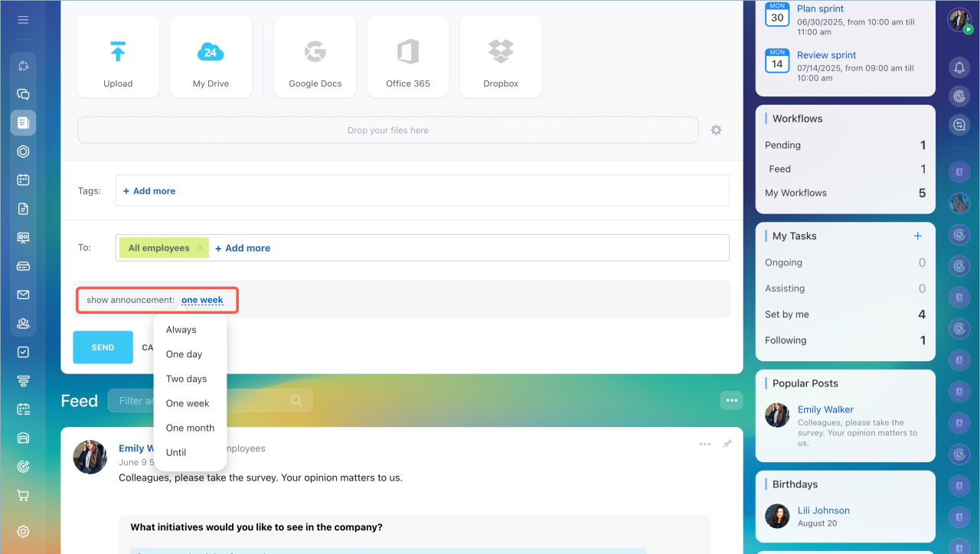Remove the All employees recipient tag
Image resolution: width=980 pixels, height=554 pixels.
201,248
